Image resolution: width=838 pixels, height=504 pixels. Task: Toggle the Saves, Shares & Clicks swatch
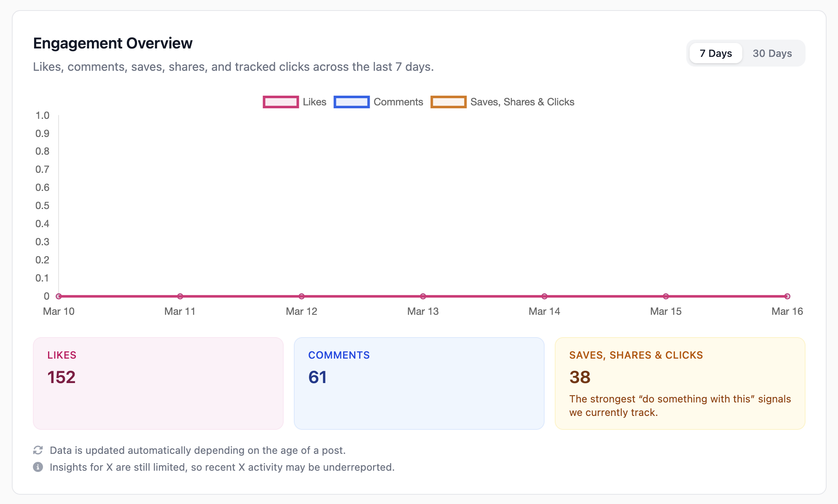coord(448,102)
